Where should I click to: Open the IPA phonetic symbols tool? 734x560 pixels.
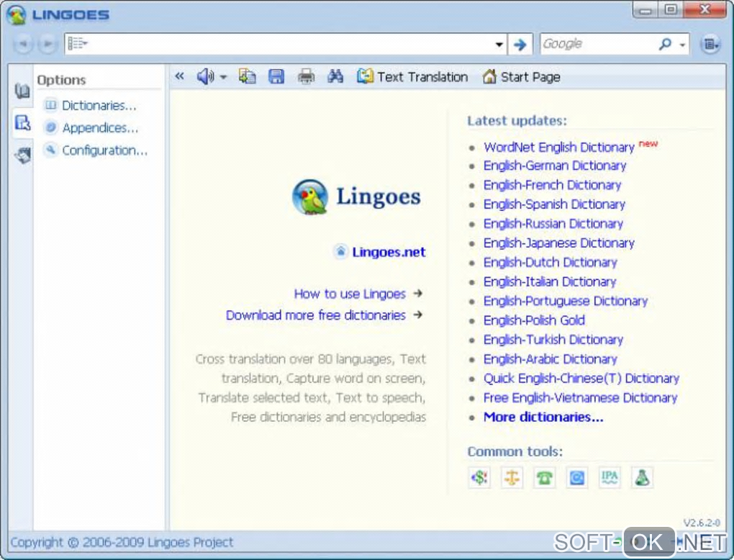pyautogui.click(x=610, y=478)
